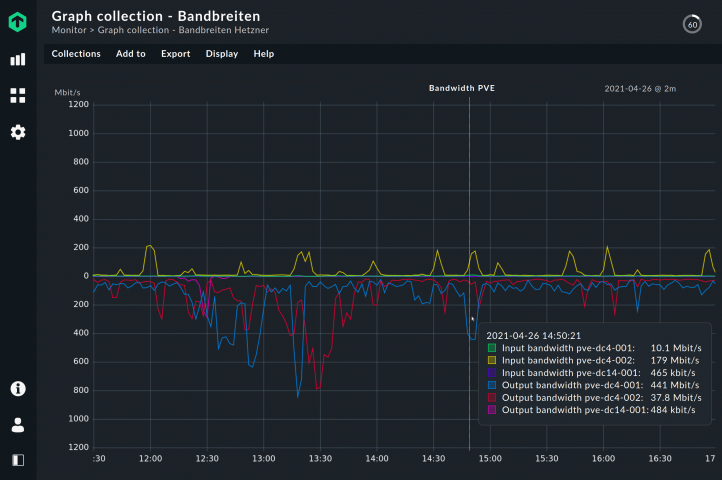Click green Input bandwidth pve-dc4-001 swatch
Screen dimensions: 722x480
click(x=491, y=348)
